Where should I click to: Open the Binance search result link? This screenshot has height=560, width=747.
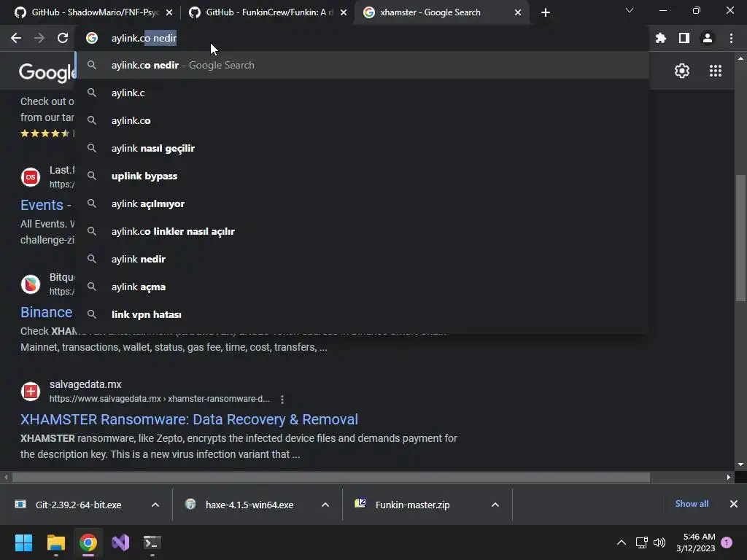pyautogui.click(x=46, y=312)
